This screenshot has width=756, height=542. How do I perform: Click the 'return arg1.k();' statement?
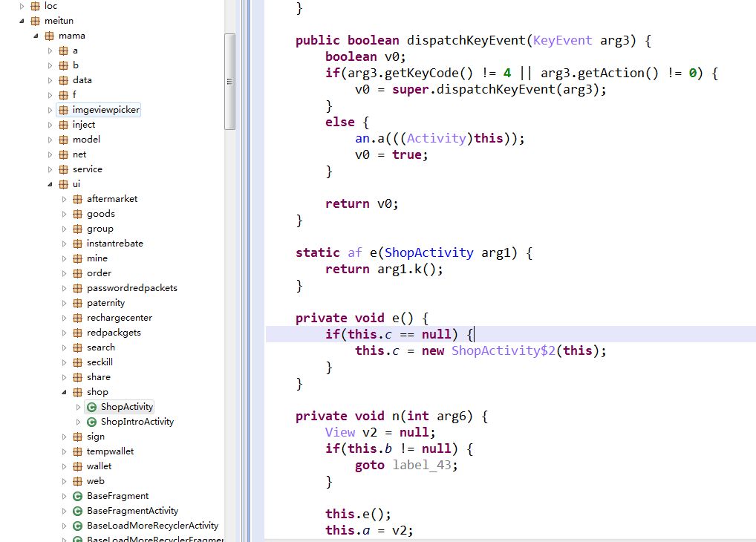pyautogui.click(x=384, y=269)
